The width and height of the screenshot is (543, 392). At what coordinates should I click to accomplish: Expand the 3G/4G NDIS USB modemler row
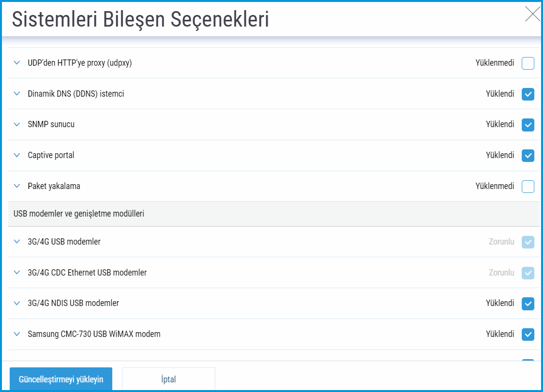pos(17,304)
